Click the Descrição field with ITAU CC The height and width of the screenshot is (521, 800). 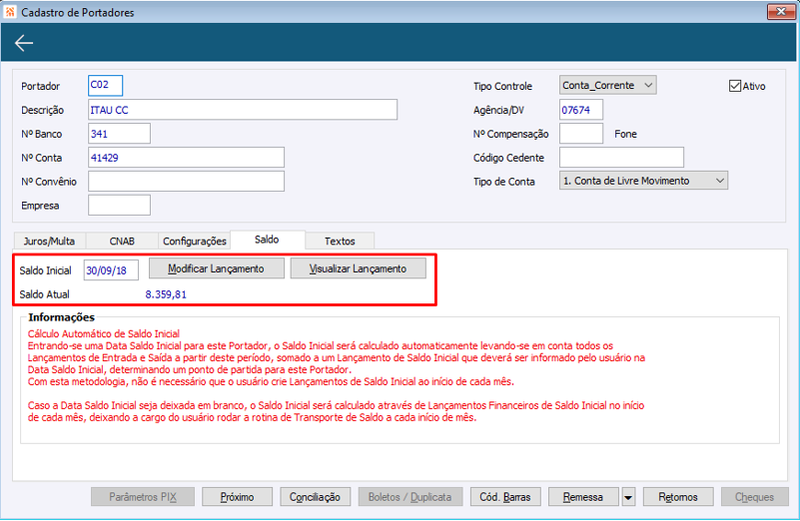(x=242, y=110)
